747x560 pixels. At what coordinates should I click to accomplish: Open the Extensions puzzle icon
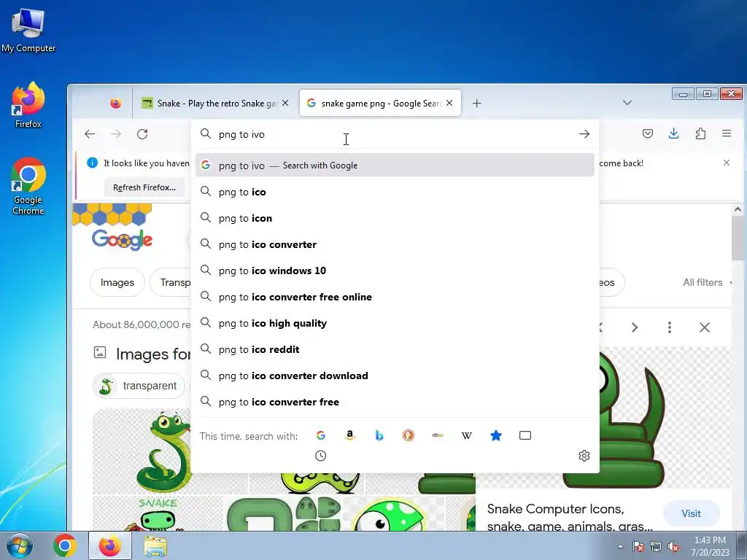700,134
